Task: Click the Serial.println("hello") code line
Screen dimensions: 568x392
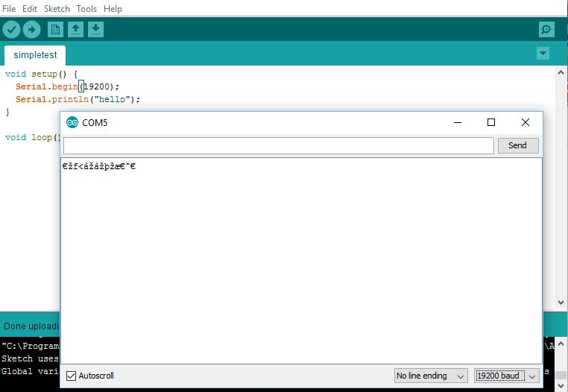Action: point(78,99)
